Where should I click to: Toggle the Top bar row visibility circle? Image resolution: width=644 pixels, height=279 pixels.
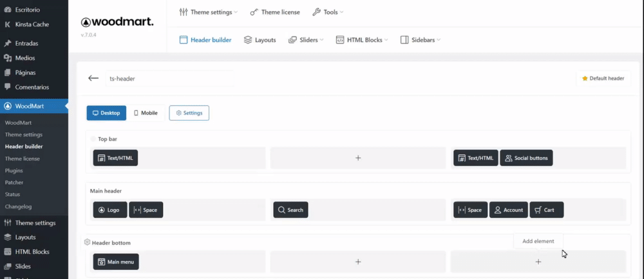93,139
